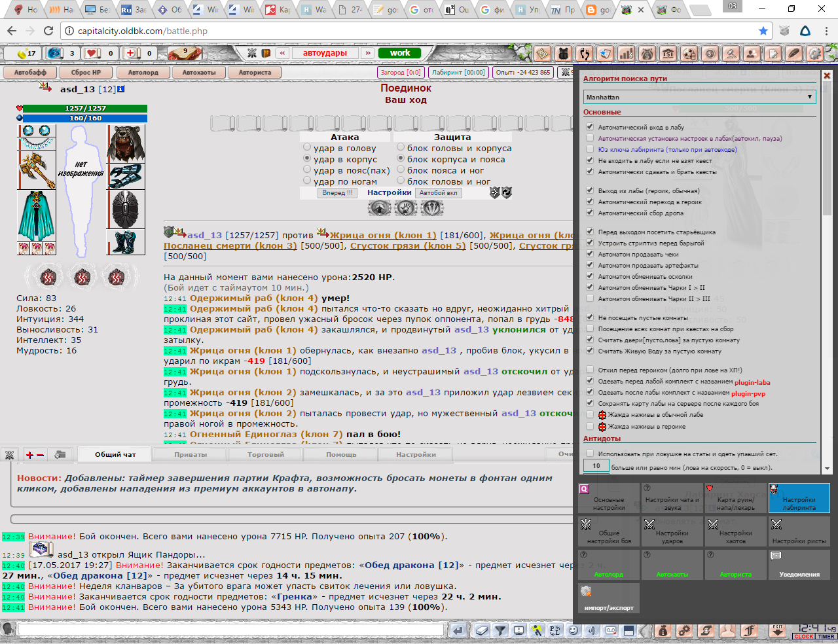The width and height of the screenshot is (838, 644).
Task: Click the bar chart rating icon
Action: coord(626,54)
